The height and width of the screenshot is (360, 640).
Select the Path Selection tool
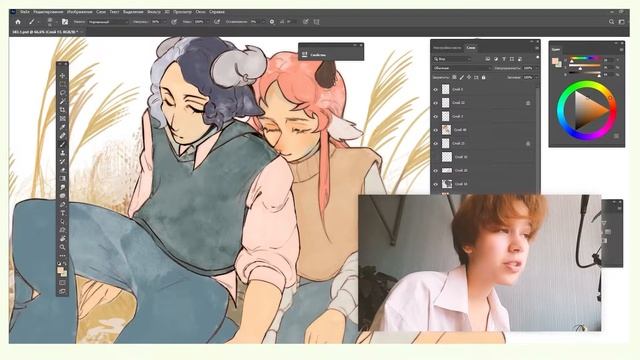point(62,221)
